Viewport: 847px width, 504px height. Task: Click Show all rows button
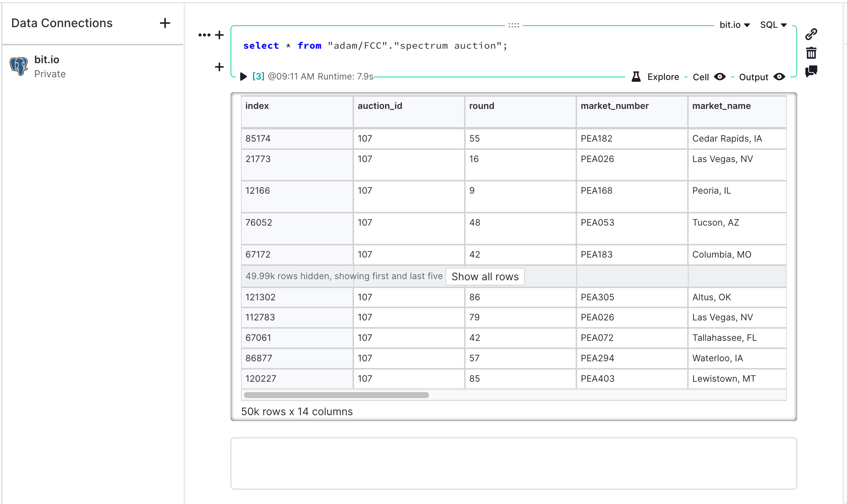[485, 277]
